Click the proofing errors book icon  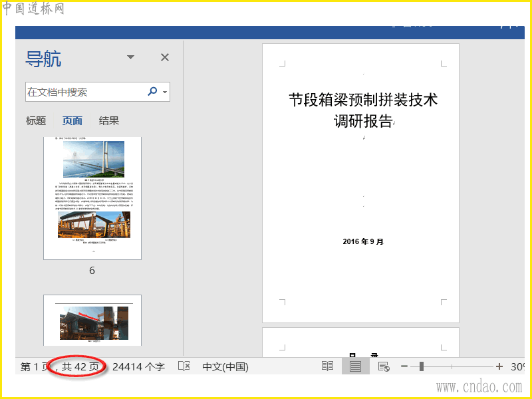(x=184, y=366)
